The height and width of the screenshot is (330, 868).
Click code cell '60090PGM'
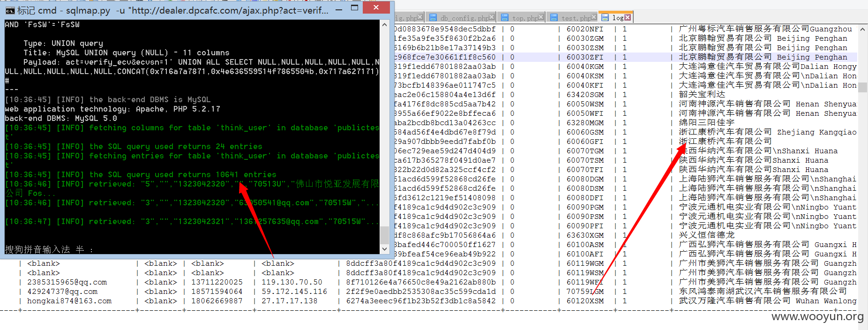tap(585, 207)
